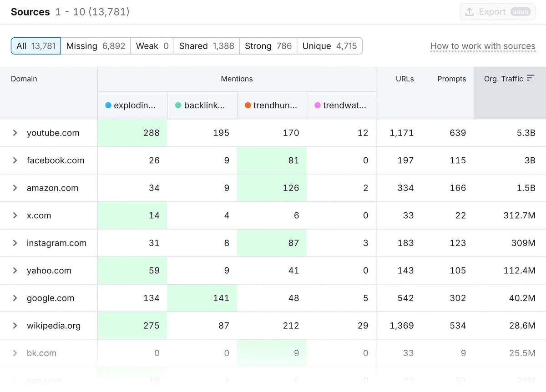Click the Prompts column header
Image resolution: width=546 pixels, height=392 pixels.
(451, 78)
